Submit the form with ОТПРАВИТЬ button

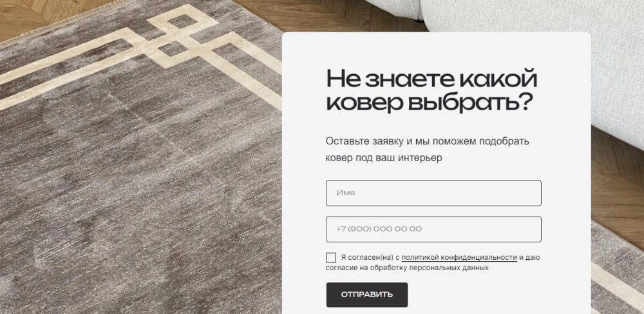pos(367,295)
